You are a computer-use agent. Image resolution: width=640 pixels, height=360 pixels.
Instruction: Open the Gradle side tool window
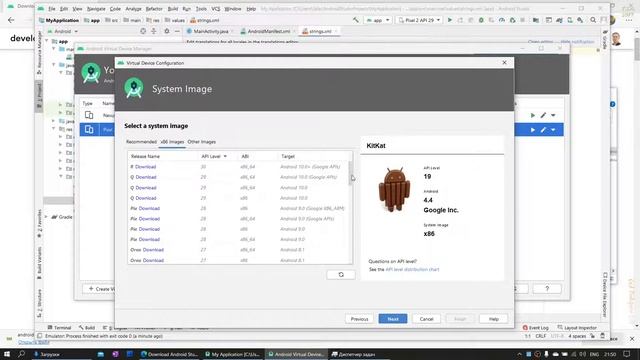(x=604, y=40)
